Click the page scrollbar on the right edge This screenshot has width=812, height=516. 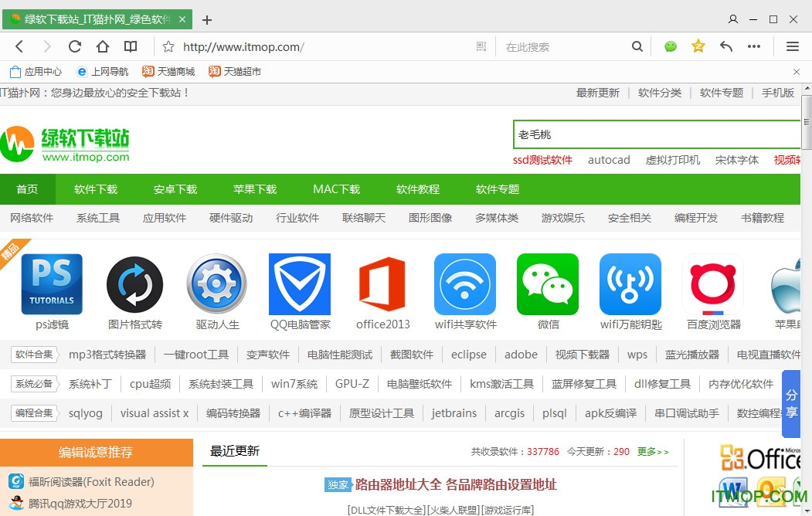pyautogui.click(x=808, y=120)
